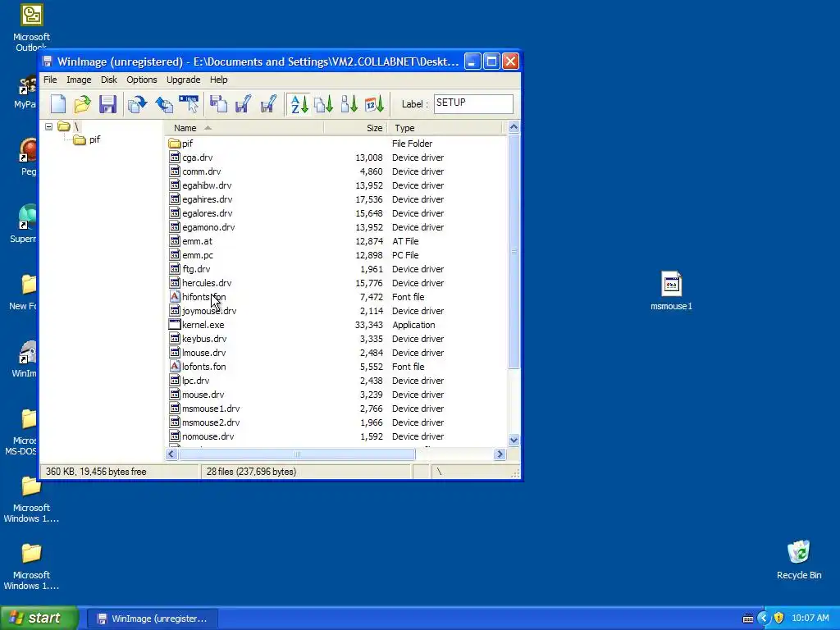The width and height of the screenshot is (840, 630).
Task: Click the Inject files toolbar icon
Action: (x=137, y=104)
